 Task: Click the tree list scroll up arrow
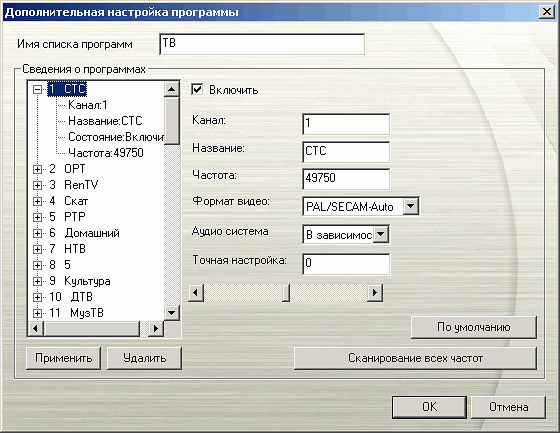[x=171, y=89]
